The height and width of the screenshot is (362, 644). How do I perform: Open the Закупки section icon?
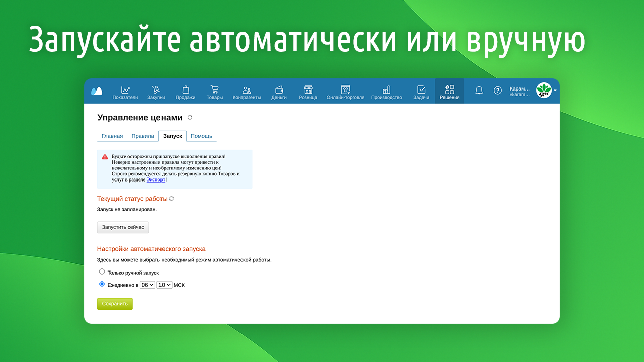pos(156,90)
